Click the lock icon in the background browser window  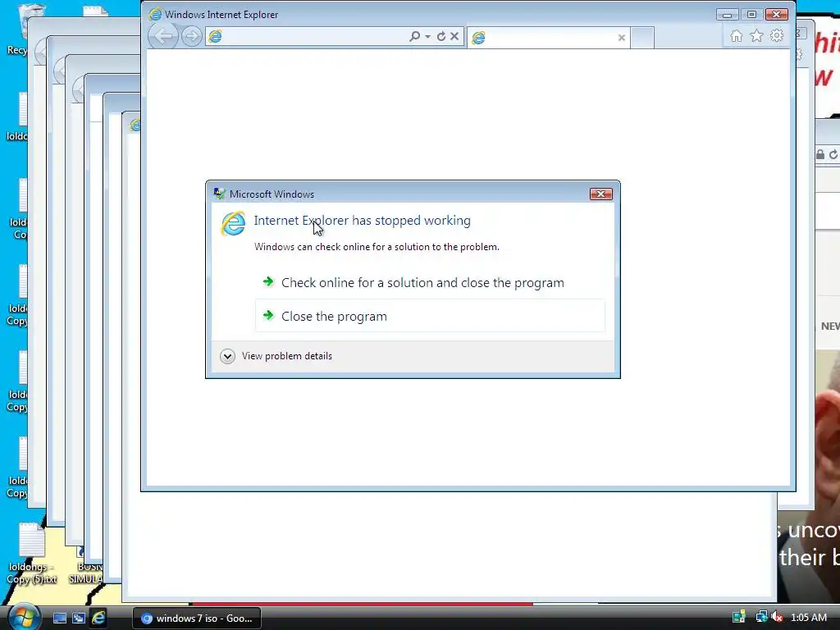point(820,154)
